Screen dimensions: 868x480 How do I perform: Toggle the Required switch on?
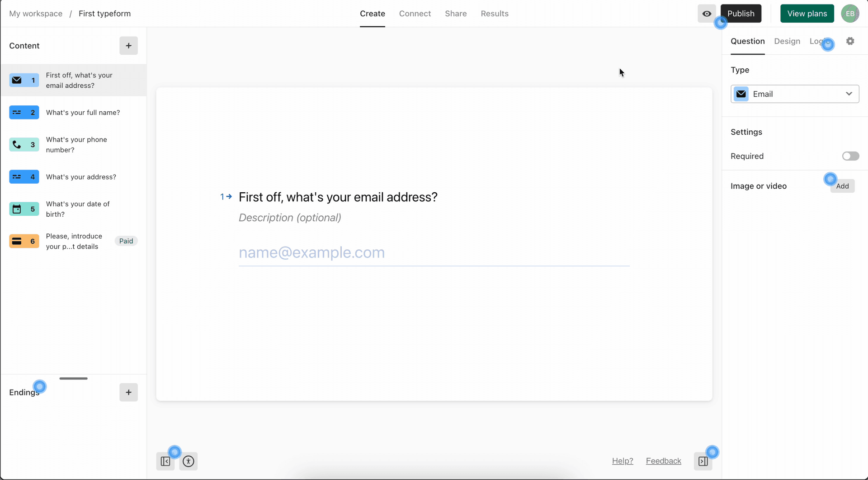pyautogui.click(x=850, y=156)
